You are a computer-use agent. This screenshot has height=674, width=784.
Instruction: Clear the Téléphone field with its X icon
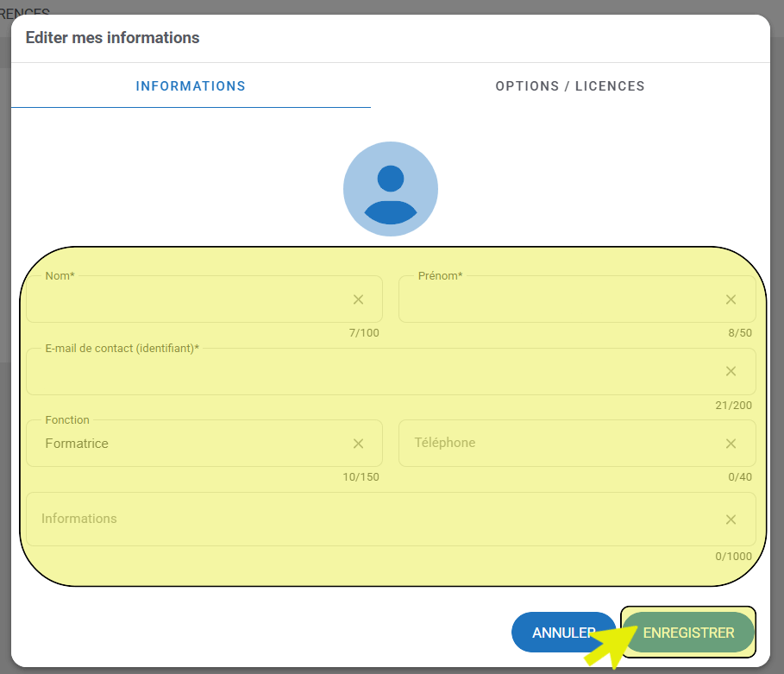click(x=731, y=444)
